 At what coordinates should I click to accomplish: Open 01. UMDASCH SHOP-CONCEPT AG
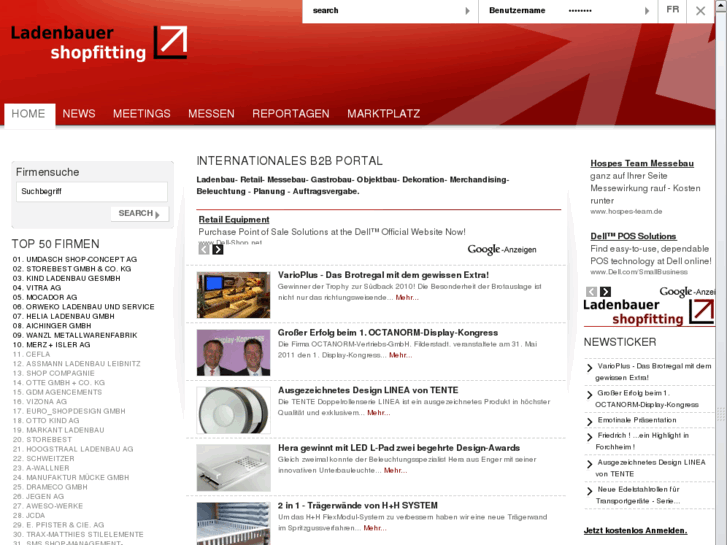75,259
